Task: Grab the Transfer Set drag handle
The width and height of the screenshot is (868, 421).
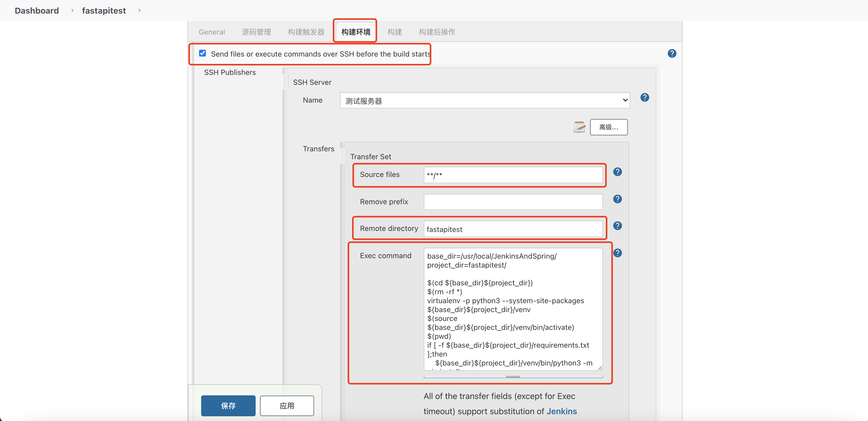Action: point(343,156)
